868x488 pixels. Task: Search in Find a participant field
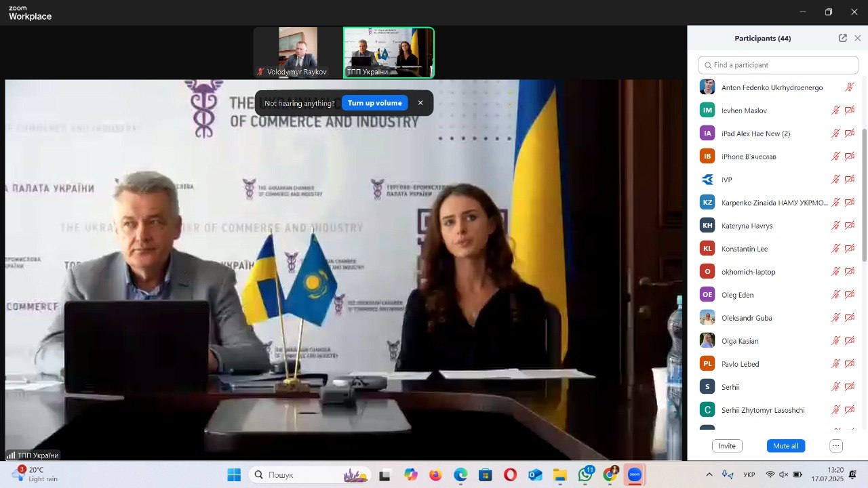[778, 65]
